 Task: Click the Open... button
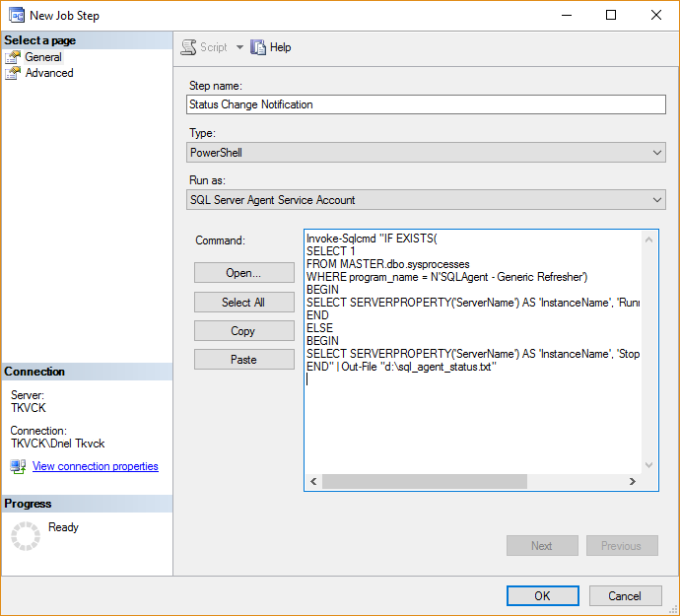tap(243, 273)
